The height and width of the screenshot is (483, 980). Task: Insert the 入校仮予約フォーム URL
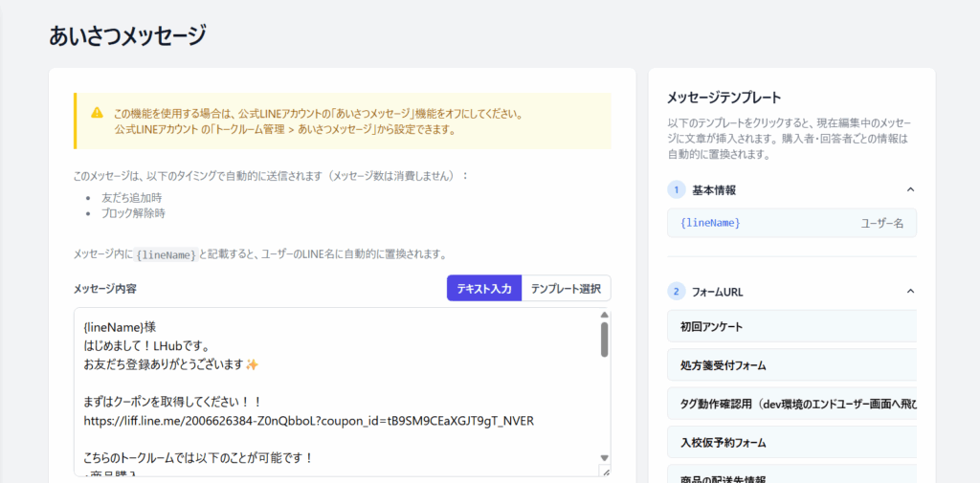[791, 443]
